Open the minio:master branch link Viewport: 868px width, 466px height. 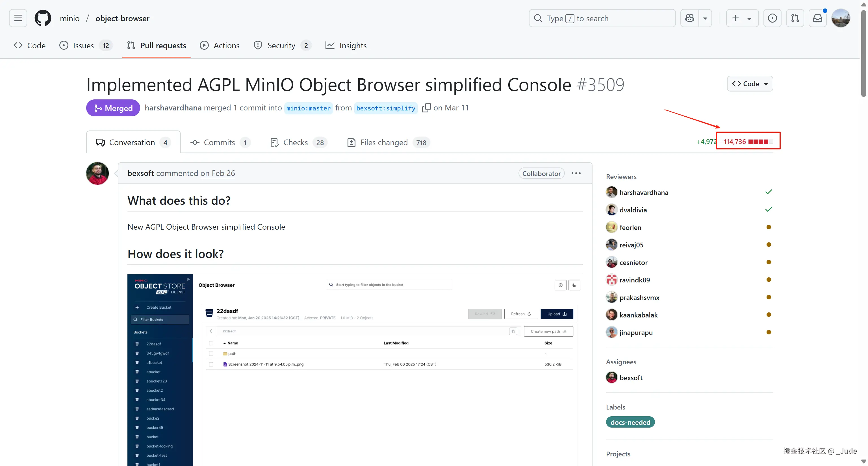coord(308,108)
